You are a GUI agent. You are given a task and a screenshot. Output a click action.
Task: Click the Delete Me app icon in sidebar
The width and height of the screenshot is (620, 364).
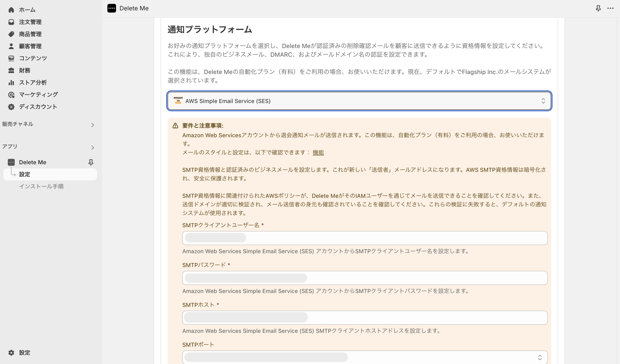[x=11, y=162]
